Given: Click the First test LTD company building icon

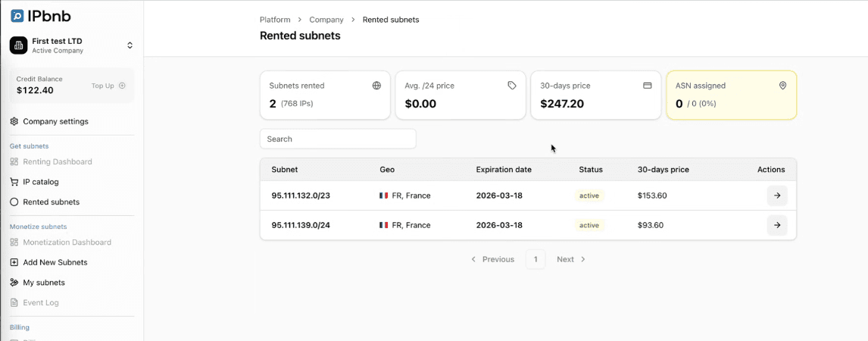Looking at the screenshot, I should pyautogui.click(x=18, y=45).
